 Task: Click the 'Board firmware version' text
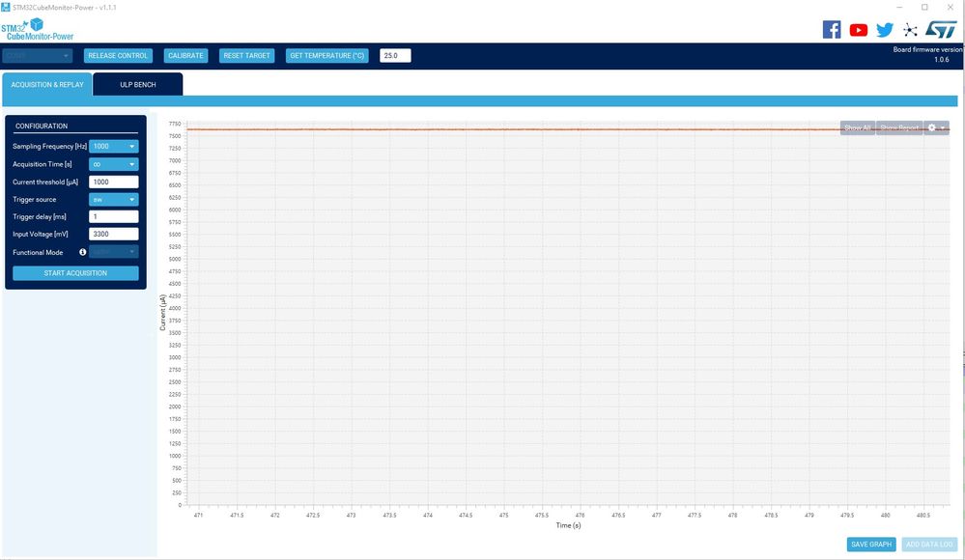click(x=928, y=50)
